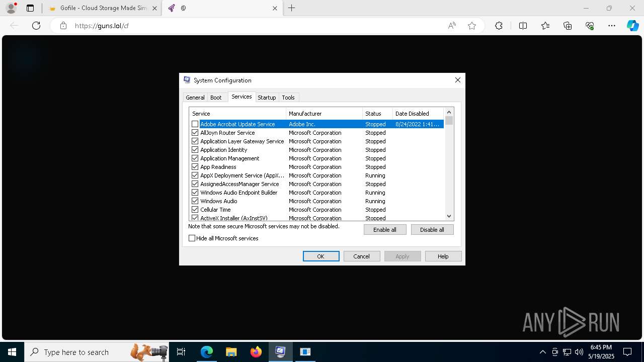Click the services list scroll up arrow

tap(449, 112)
